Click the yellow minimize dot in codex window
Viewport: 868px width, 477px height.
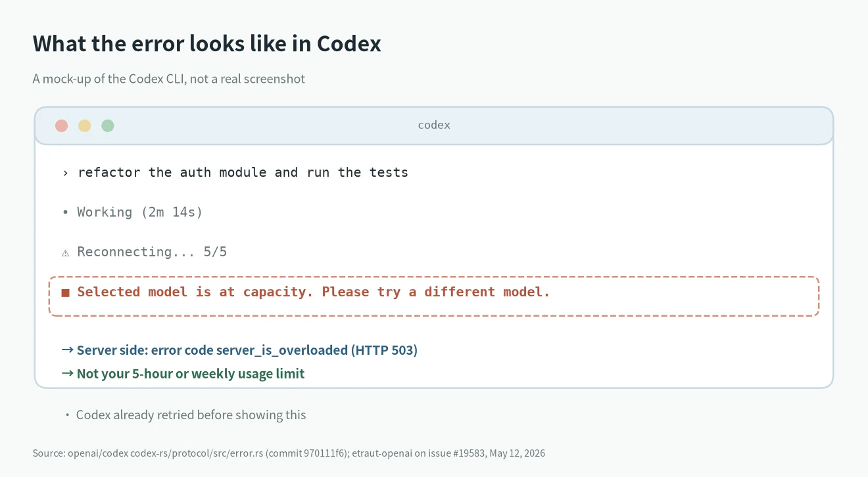[85, 125]
